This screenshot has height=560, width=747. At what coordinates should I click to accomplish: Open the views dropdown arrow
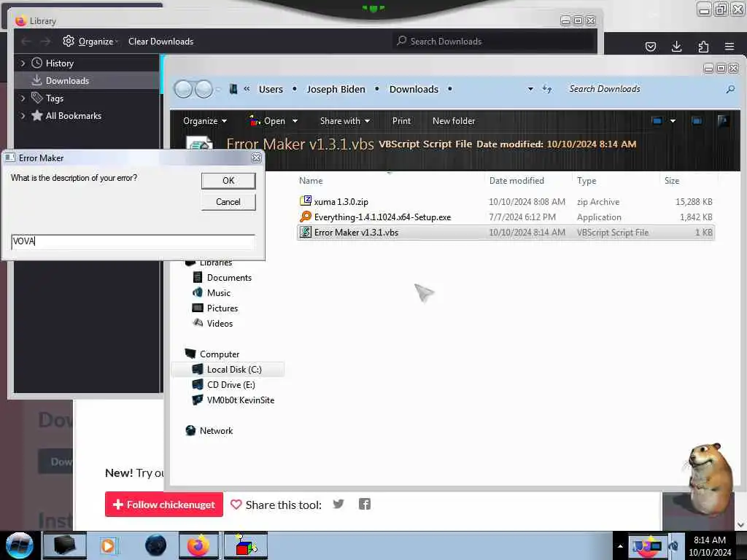pyautogui.click(x=673, y=121)
